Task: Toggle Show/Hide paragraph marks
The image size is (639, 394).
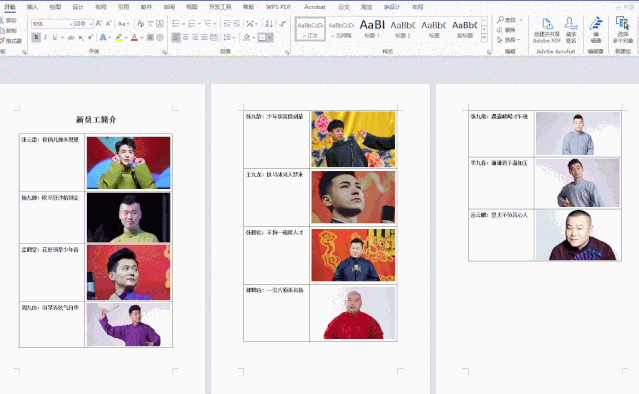Action: pos(282,24)
